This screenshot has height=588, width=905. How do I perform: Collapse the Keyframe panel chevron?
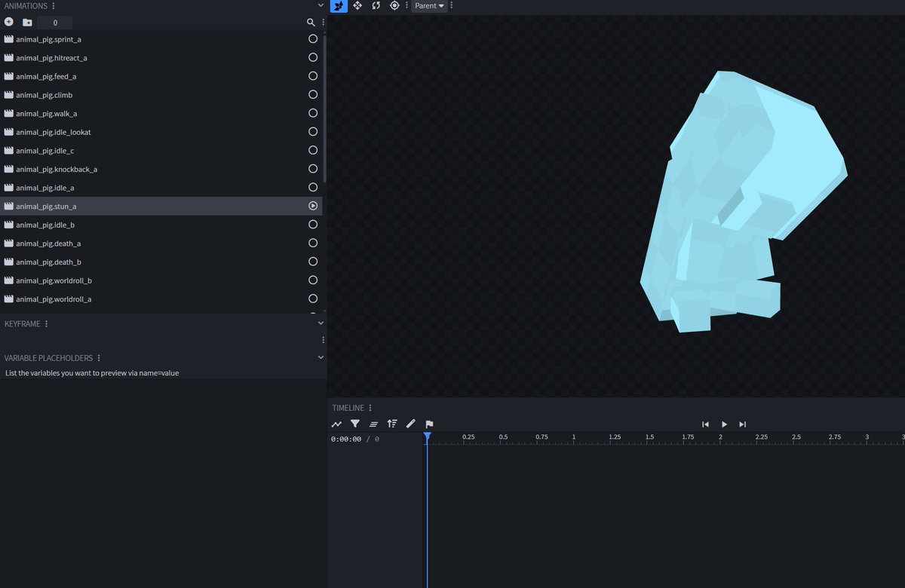(321, 323)
